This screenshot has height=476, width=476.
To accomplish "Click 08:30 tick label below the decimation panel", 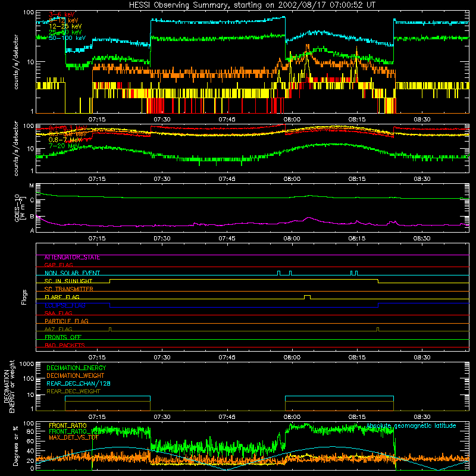I will (x=422, y=417).
